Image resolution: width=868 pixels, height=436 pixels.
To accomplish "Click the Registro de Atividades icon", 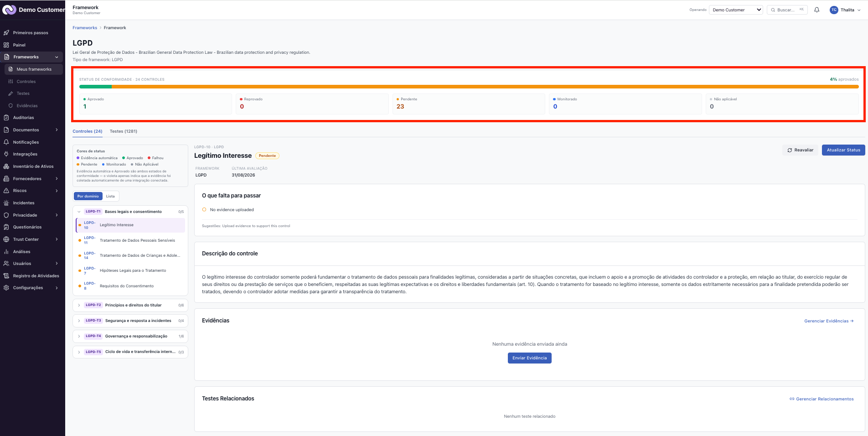I will click(6, 276).
